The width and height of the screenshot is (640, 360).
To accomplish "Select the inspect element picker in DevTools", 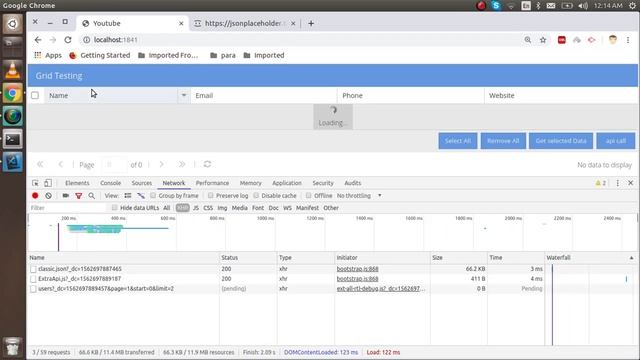I will 36,183.
